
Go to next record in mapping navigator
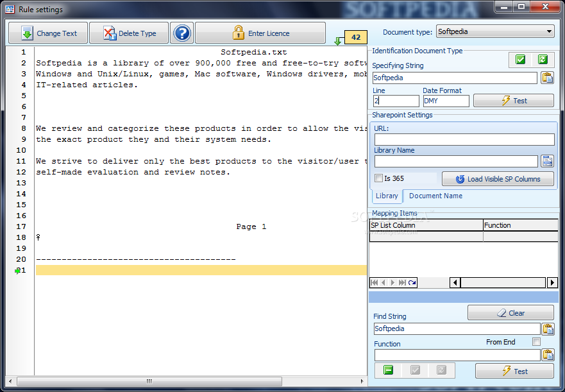(x=392, y=282)
